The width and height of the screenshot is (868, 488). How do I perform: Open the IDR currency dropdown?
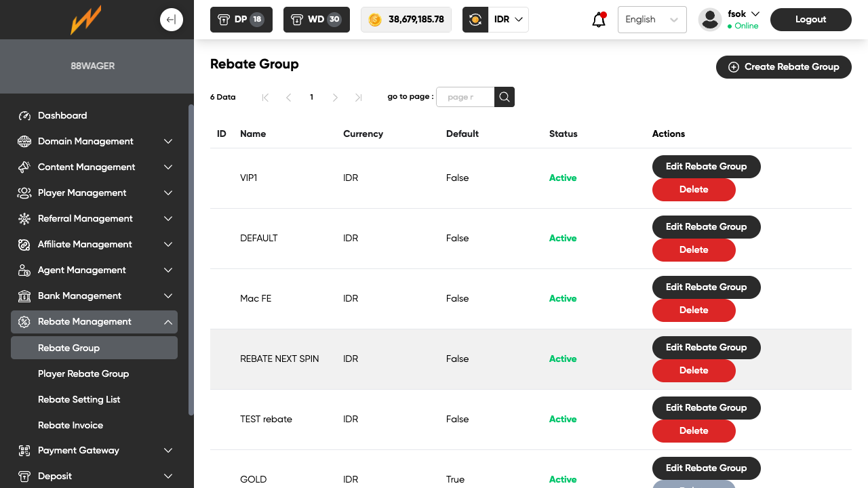point(509,20)
